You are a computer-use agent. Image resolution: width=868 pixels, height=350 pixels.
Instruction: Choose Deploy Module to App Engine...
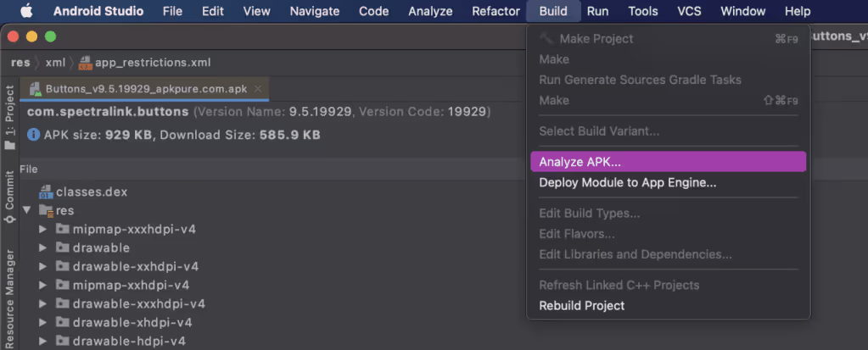pos(668,182)
